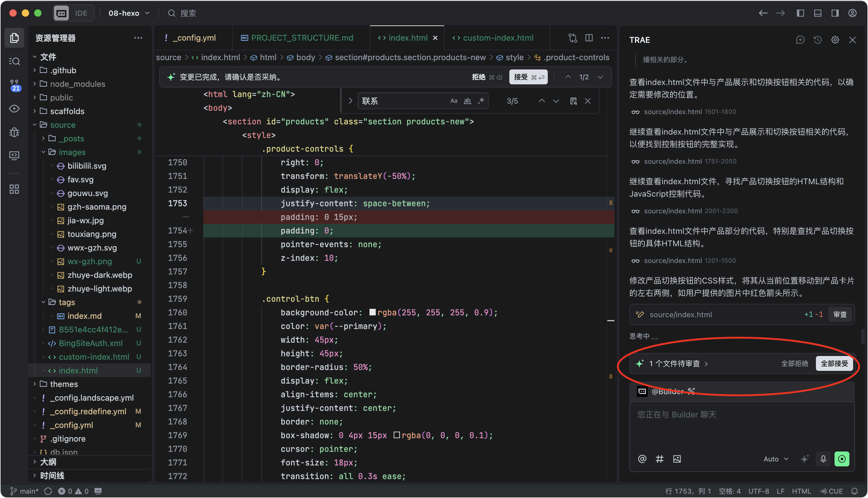Toggle whole word matching in find box
This screenshot has height=498, width=868.
(x=467, y=101)
